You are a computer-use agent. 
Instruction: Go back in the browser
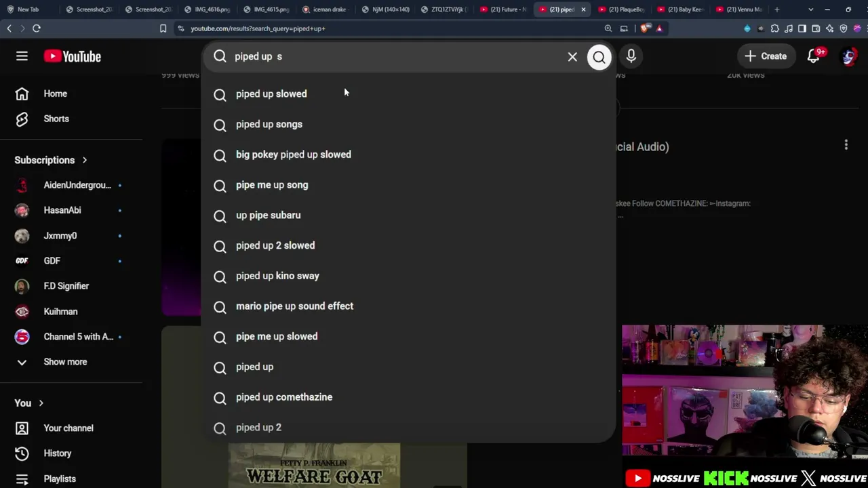point(9,28)
